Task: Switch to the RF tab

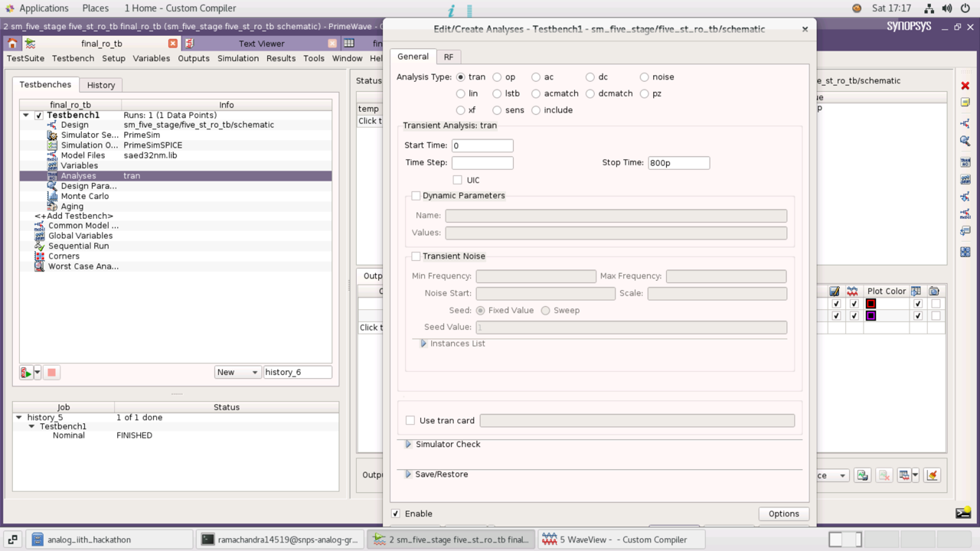Action: [x=449, y=56]
